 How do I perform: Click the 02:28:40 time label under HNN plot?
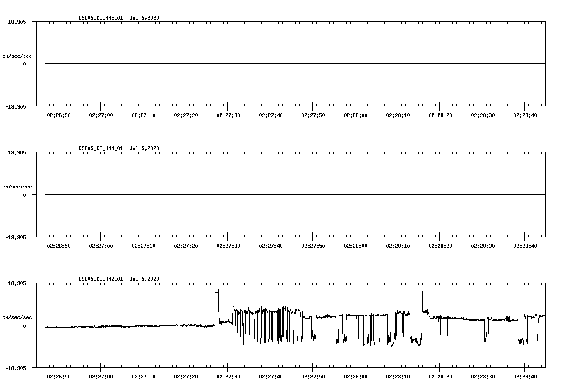[525, 246]
